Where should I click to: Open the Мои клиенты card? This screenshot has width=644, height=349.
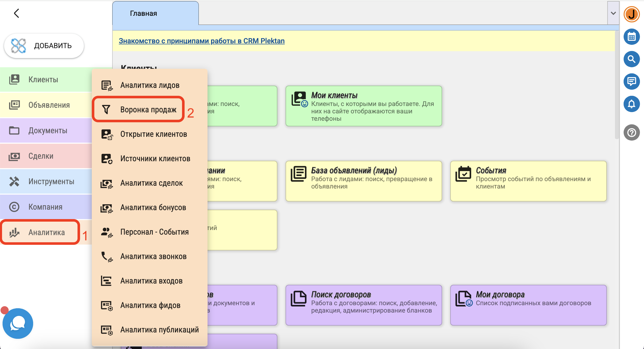(364, 106)
